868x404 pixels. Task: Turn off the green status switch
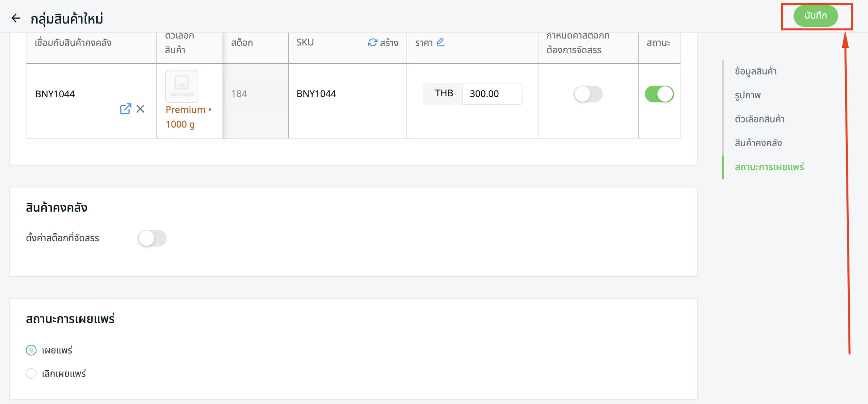pos(659,94)
